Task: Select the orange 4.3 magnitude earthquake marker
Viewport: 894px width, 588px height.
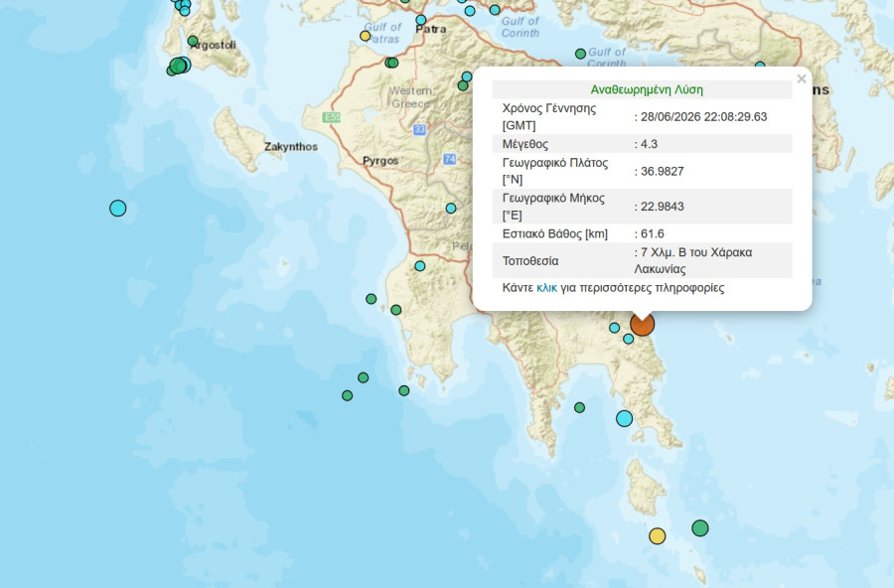Action: point(642,324)
